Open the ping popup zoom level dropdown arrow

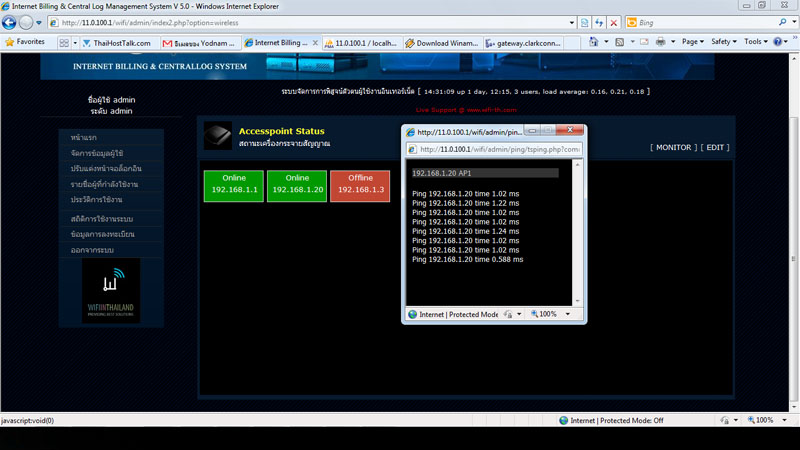click(568, 314)
